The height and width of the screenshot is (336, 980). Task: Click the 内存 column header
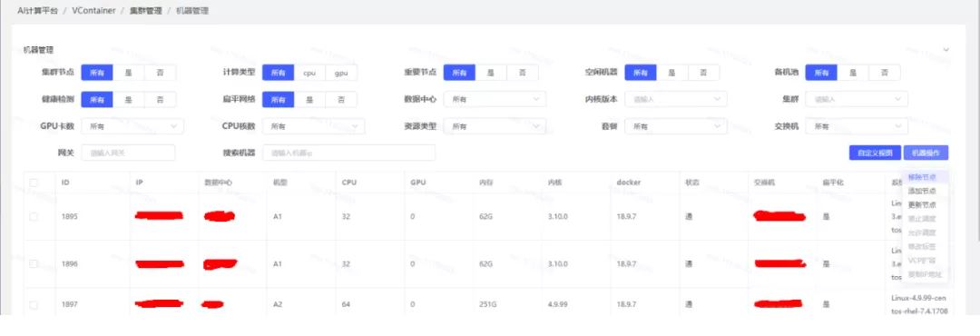coord(485,183)
